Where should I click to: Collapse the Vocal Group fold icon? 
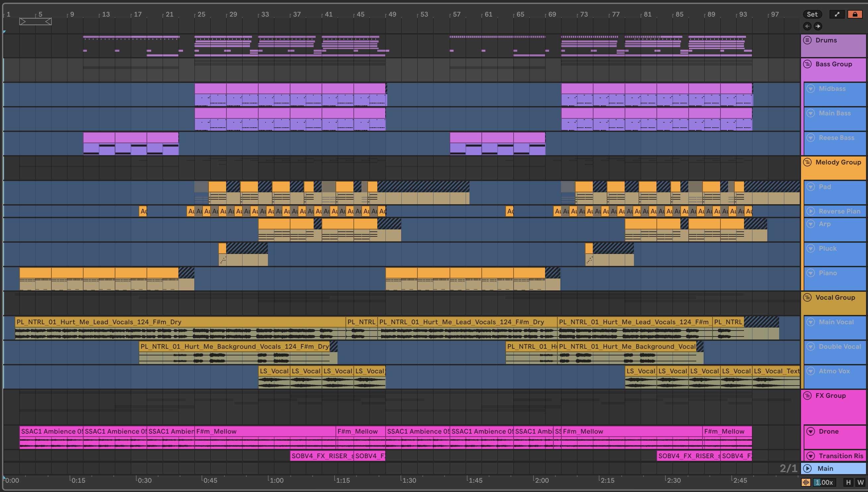tap(807, 297)
